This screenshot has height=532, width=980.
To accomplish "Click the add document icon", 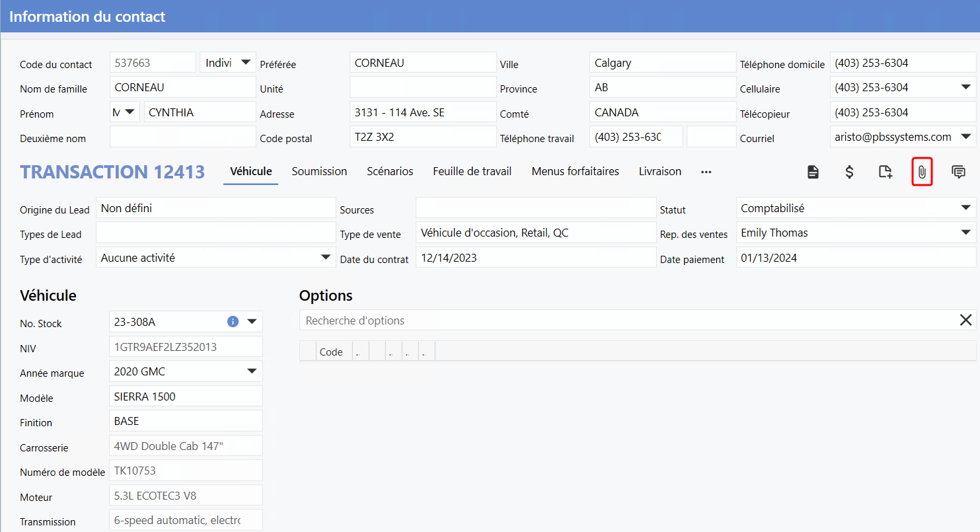I will coord(886,172).
